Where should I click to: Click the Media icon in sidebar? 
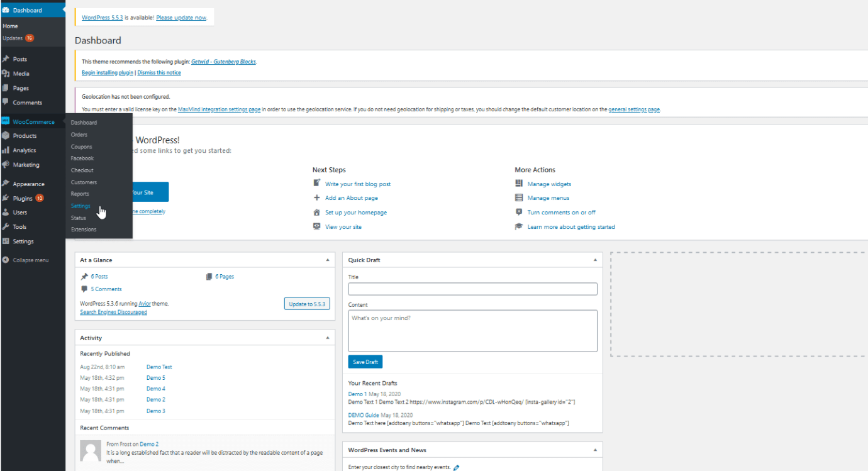pyautogui.click(x=6, y=74)
